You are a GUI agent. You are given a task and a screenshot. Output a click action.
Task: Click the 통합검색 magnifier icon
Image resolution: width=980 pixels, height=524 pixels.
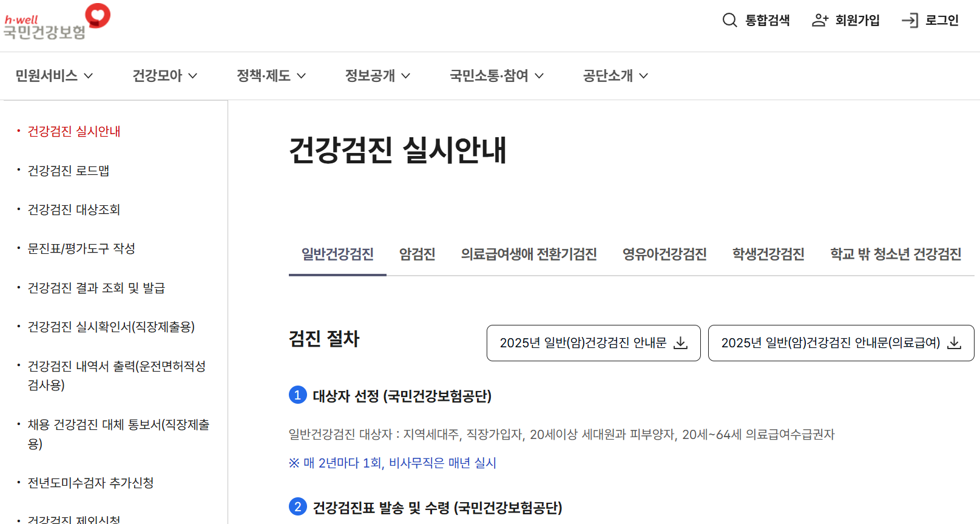coord(729,20)
